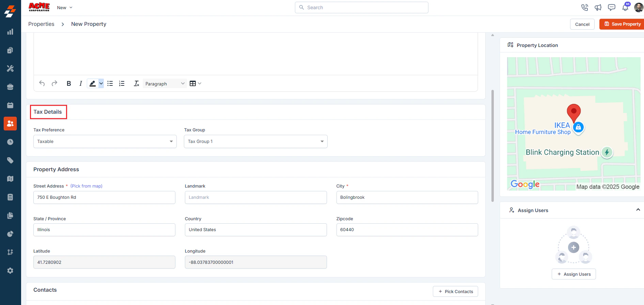Open the chat messages icon

pyautogui.click(x=612, y=7)
